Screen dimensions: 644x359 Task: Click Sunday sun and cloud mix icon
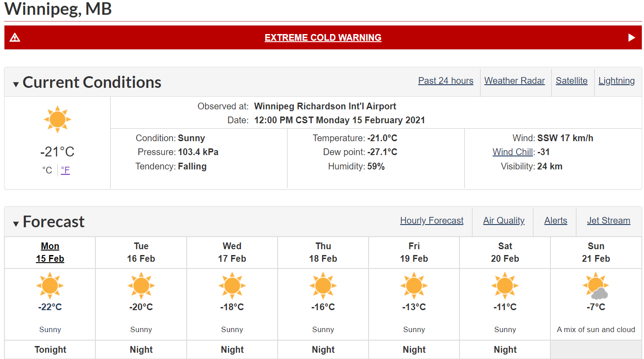(x=596, y=287)
